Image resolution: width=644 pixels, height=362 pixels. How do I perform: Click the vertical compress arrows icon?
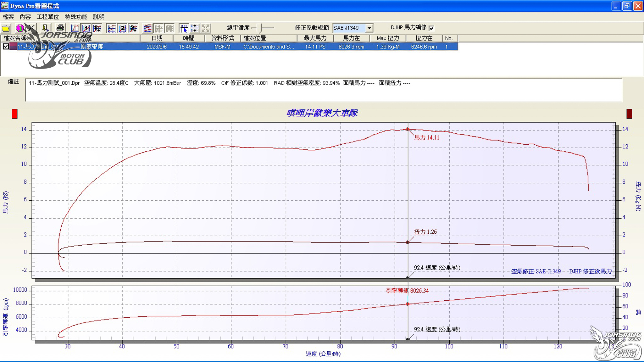coord(195,28)
